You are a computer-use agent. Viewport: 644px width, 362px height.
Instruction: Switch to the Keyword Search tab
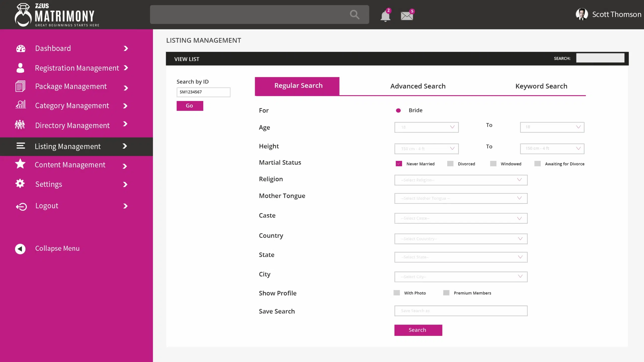[541, 86]
